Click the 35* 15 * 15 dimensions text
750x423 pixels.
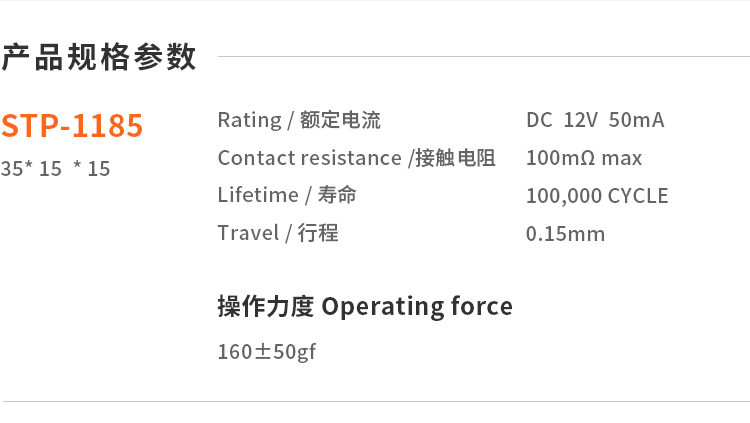click(56, 169)
